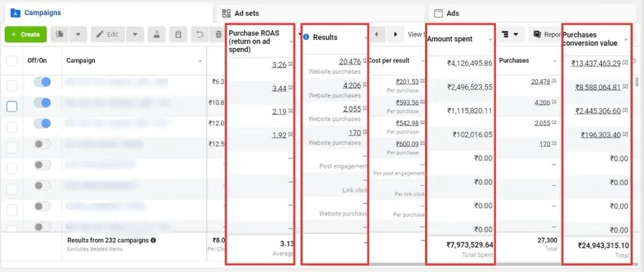Image resolution: width=644 pixels, height=272 pixels.
Task: Open the dropdown arrow next to Edit
Action: coord(135,34)
